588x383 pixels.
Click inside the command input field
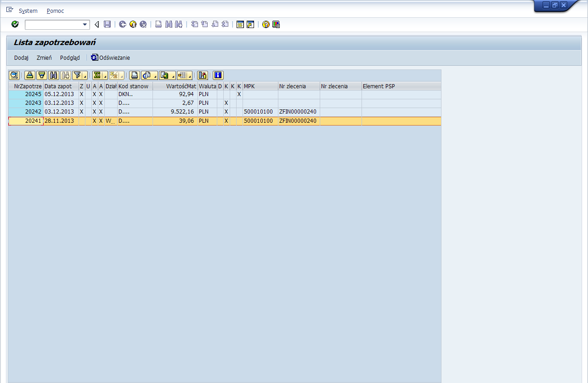point(53,24)
